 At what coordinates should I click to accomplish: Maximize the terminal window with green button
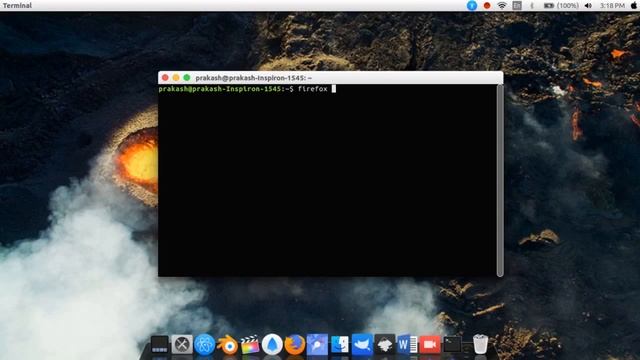click(x=187, y=78)
